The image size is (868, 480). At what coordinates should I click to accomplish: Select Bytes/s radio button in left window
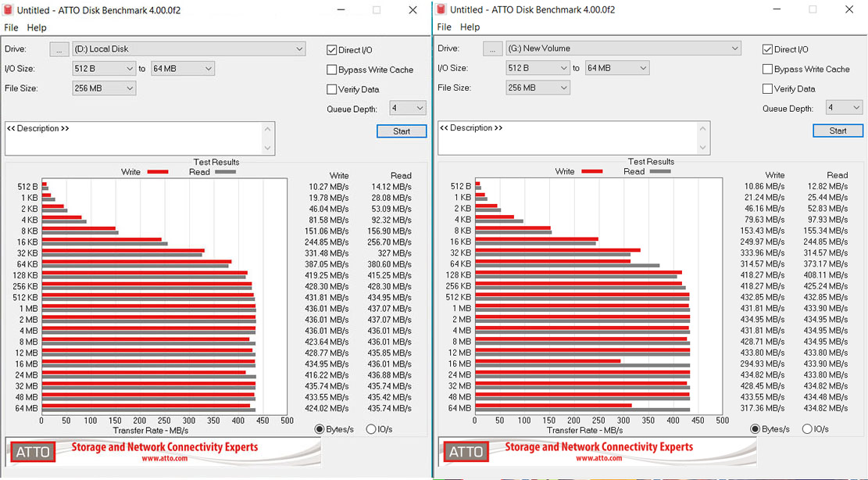coord(320,429)
